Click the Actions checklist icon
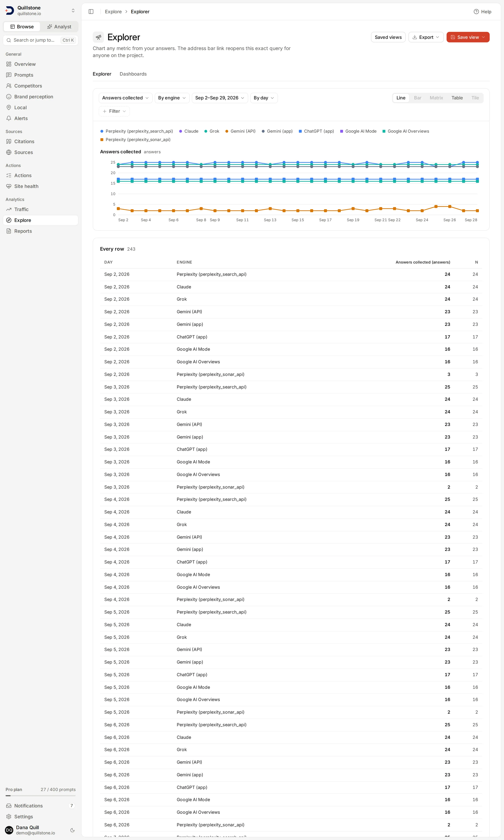This screenshot has width=504, height=840. [9, 176]
